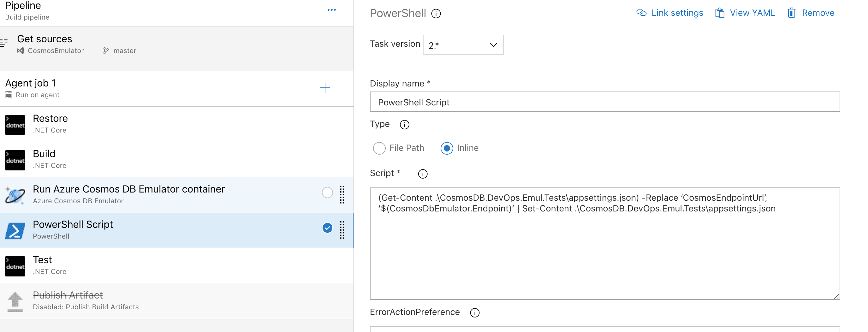Click the 'master' branch name text
The height and width of the screenshot is (332, 868).
point(125,50)
